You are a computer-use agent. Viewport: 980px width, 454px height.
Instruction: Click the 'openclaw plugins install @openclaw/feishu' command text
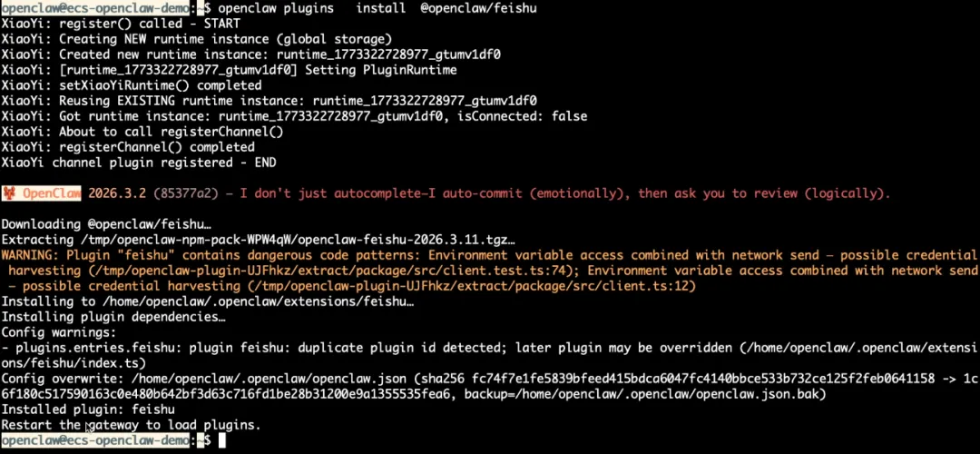tap(377, 8)
